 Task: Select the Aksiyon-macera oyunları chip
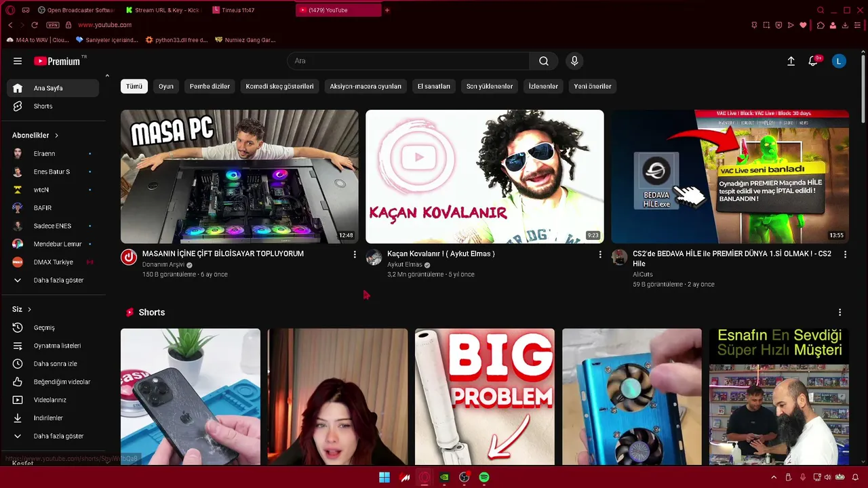tap(366, 86)
